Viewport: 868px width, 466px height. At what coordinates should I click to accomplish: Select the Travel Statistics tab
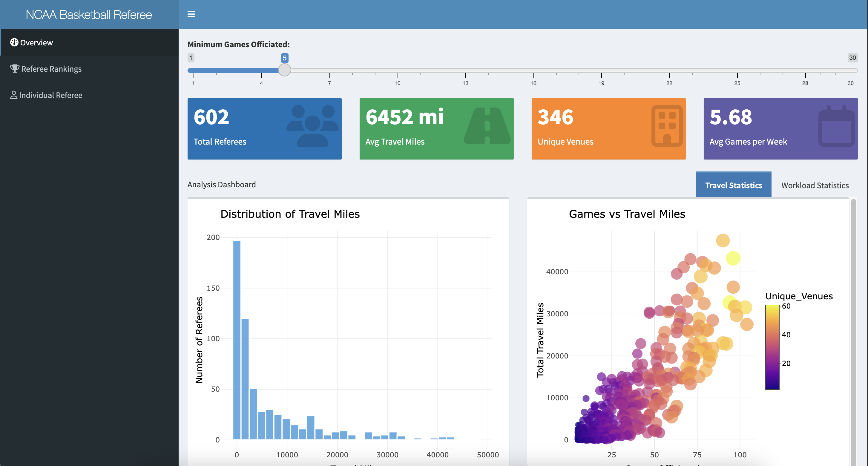point(734,185)
